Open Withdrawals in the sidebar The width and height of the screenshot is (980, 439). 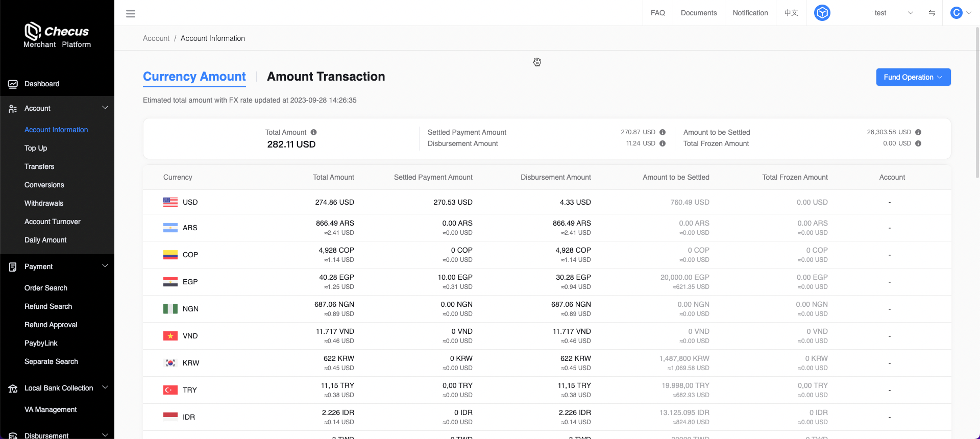pyautogui.click(x=44, y=203)
